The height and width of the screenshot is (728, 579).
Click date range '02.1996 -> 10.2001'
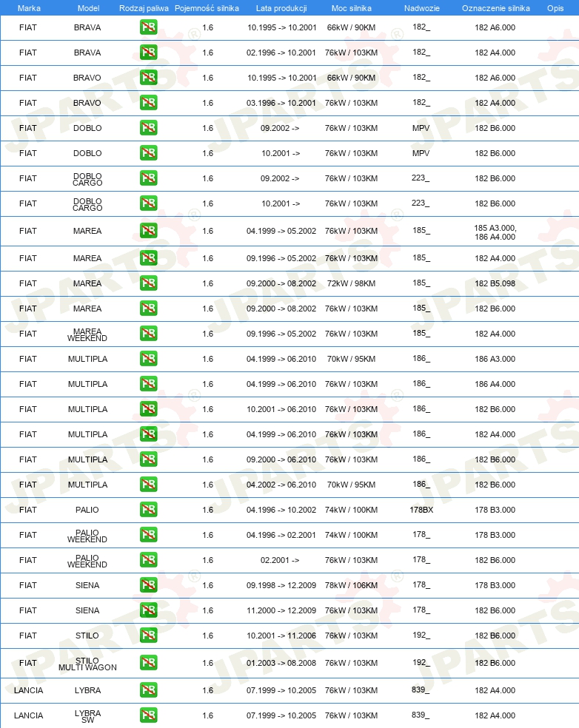point(281,53)
